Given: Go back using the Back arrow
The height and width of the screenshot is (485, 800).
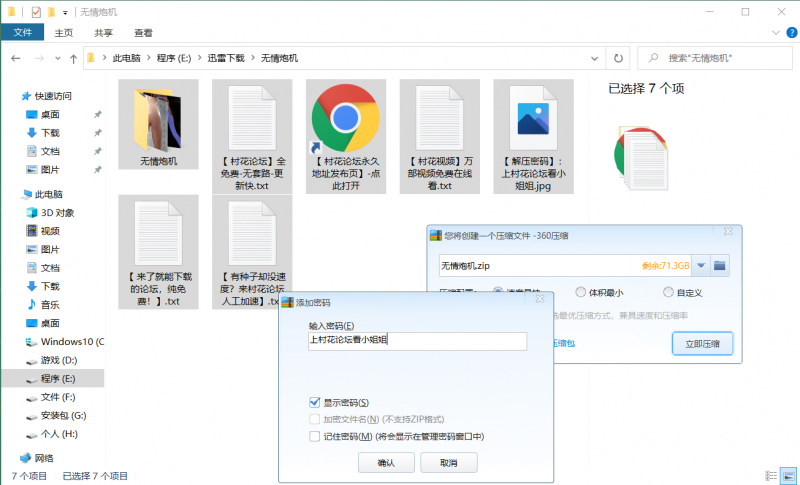Looking at the screenshot, I should (16, 58).
